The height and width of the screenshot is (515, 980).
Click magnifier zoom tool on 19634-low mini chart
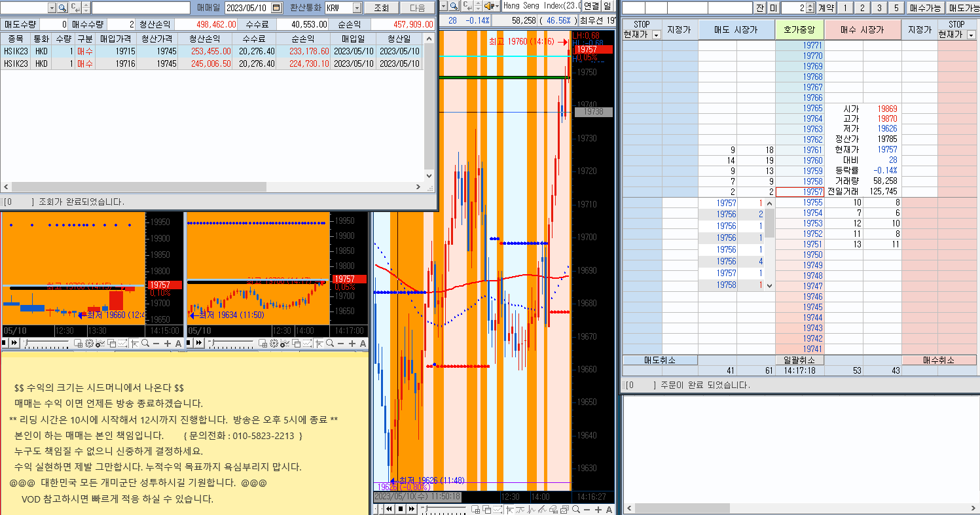330,343
